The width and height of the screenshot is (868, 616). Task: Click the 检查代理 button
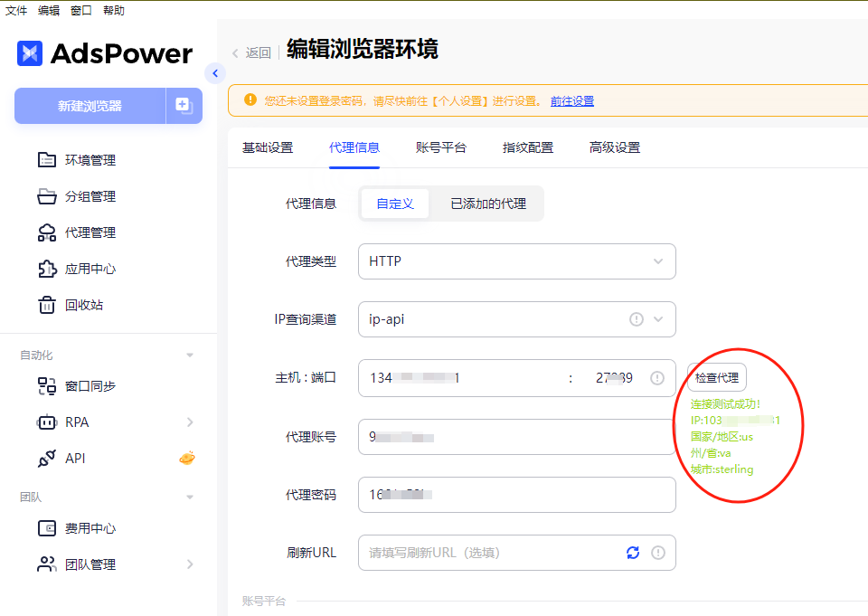717,377
